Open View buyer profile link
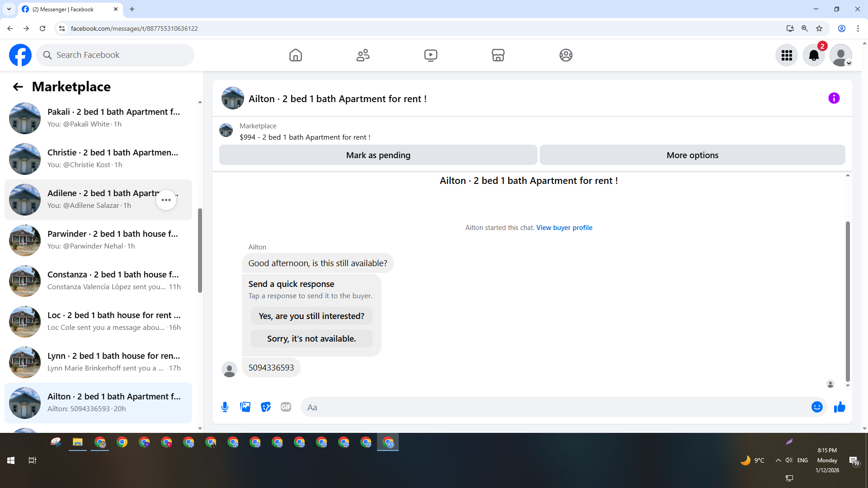Viewport: 868px width, 488px height. click(564, 228)
